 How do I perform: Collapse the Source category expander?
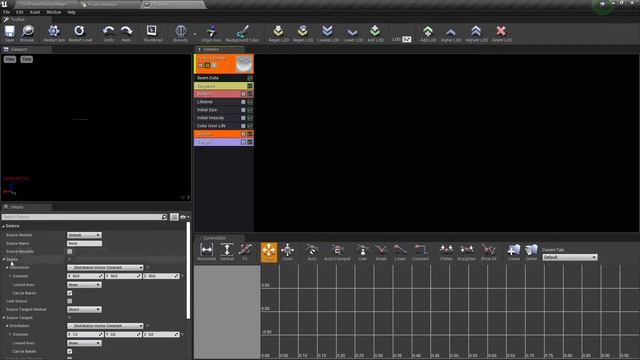(3, 226)
